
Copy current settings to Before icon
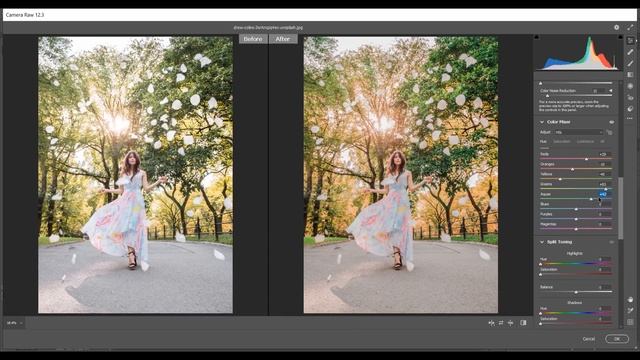click(511, 323)
